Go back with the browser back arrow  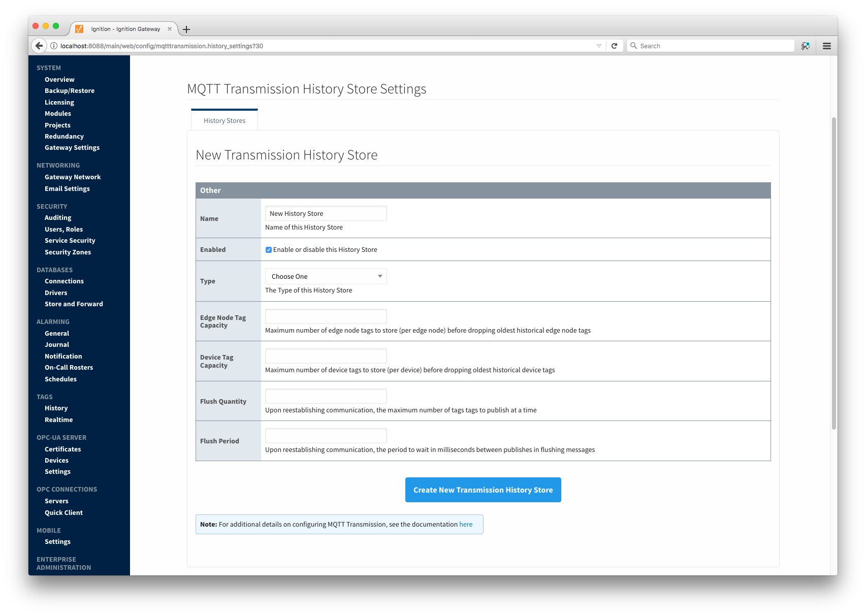click(x=39, y=46)
